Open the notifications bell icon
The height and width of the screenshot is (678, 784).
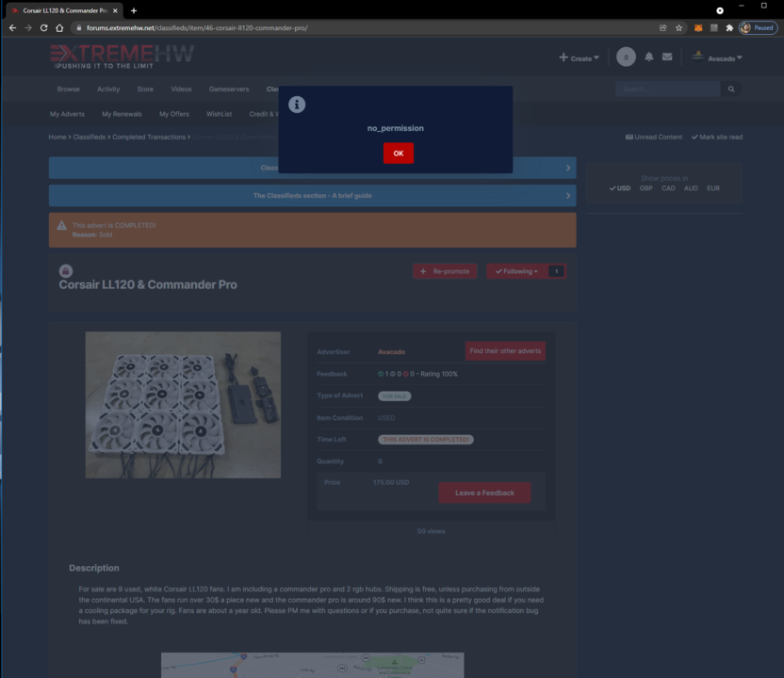click(x=648, y=57)
